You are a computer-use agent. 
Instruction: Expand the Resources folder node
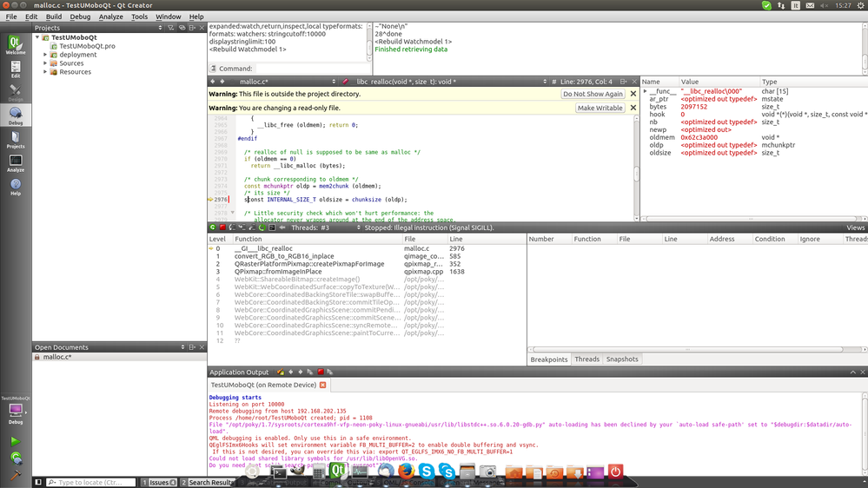45,72
